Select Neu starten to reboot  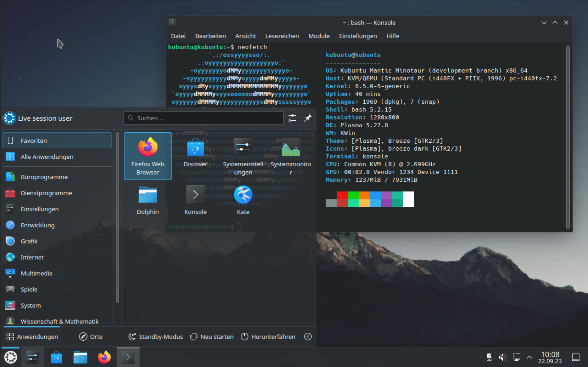point(212,336)
